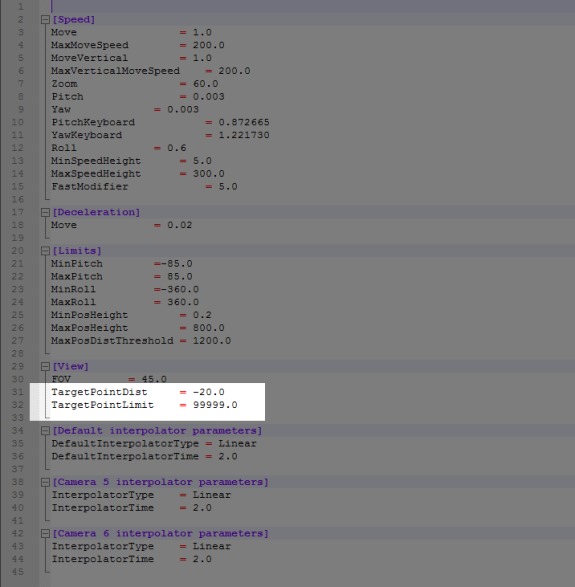Click line number 45 in the margin

pyautogui.click(x=18, y=572)
